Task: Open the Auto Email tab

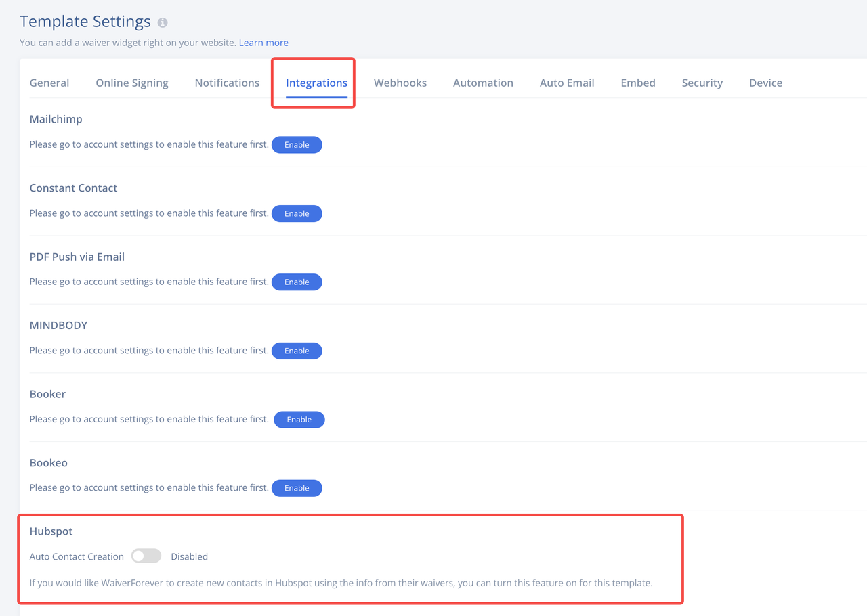Action: point(567,83)
